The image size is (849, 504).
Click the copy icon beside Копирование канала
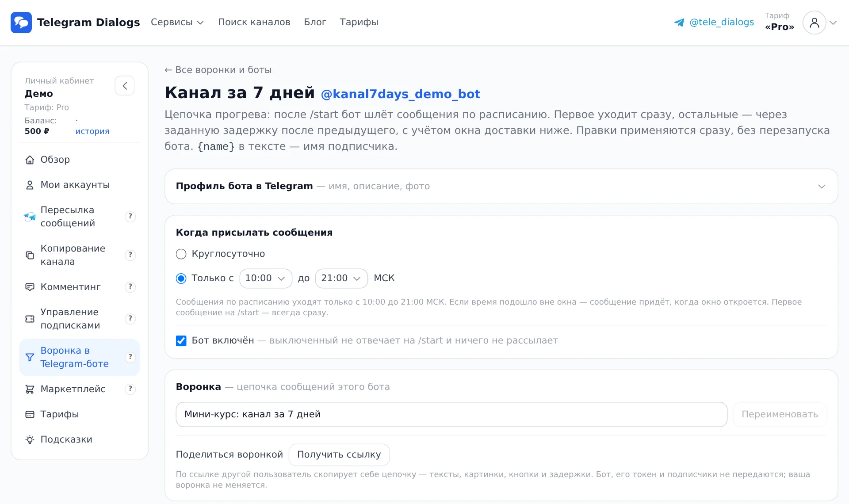30,255
